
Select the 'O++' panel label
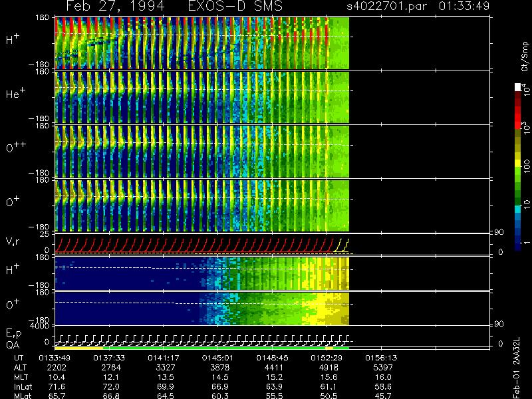pos(15,147)
